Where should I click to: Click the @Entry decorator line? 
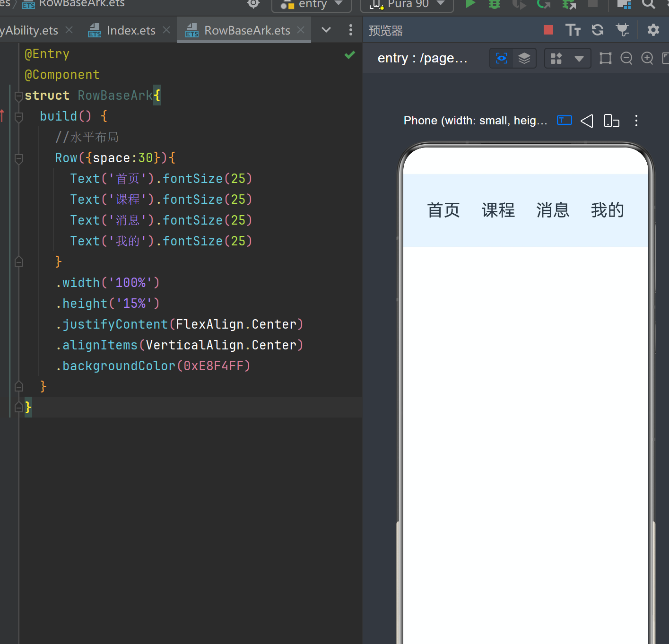47,54
